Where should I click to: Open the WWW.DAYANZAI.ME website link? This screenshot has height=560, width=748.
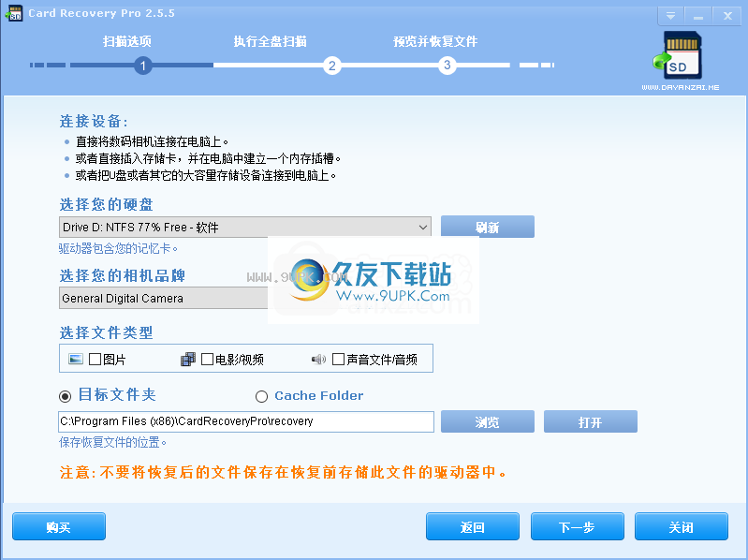[681, 87]
